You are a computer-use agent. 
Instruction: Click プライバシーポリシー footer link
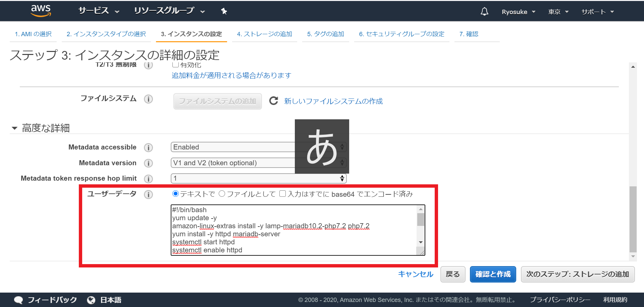pos(560,300)
